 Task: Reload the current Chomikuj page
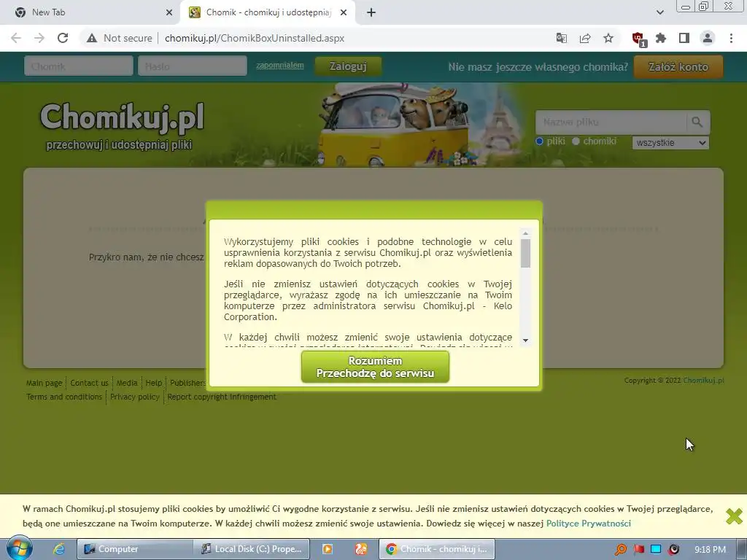coord(63,38)
